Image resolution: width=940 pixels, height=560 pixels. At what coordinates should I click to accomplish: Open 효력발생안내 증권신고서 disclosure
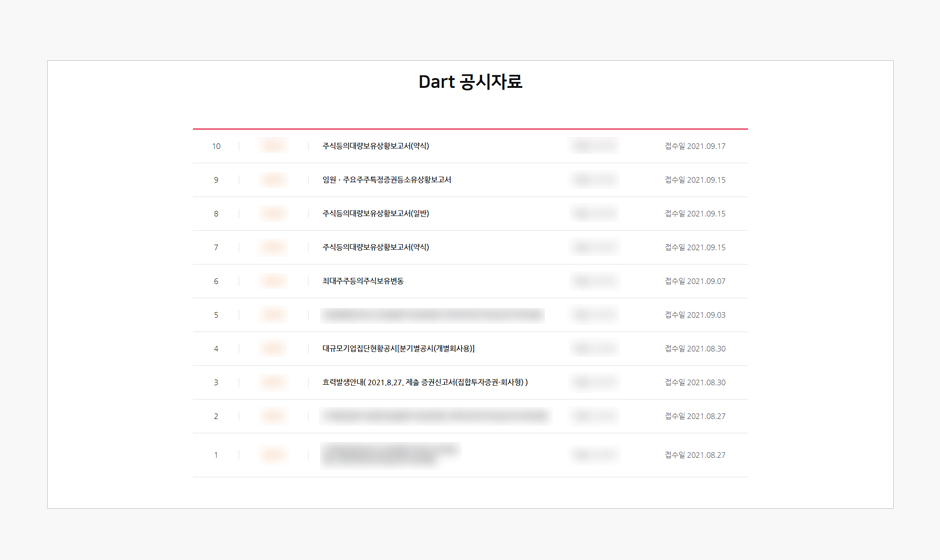click(425, 383)
